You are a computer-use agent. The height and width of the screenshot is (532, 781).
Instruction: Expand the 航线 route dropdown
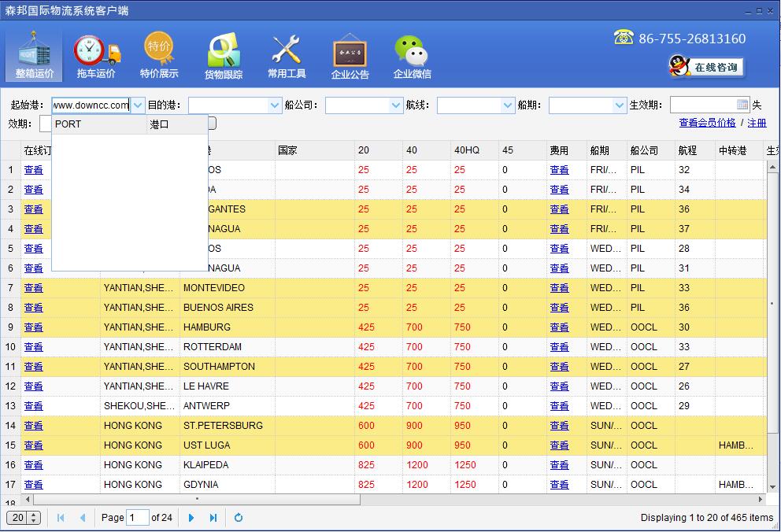[508, 105]
